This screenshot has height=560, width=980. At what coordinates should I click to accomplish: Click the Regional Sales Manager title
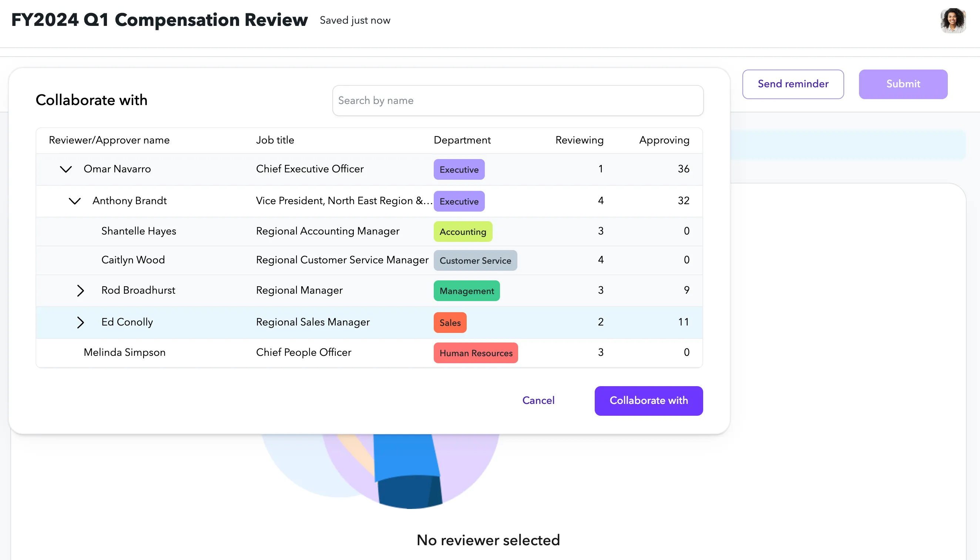(312, 322)
